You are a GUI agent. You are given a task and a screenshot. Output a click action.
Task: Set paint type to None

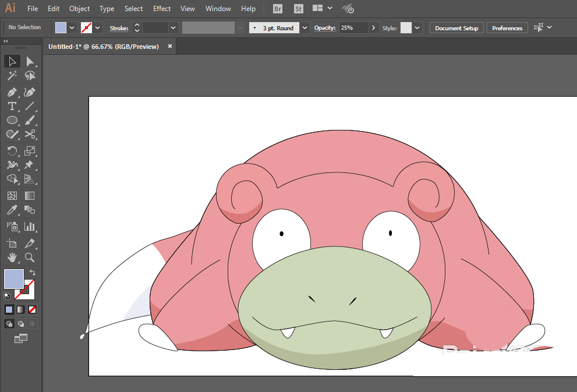[x=33, y=309]
